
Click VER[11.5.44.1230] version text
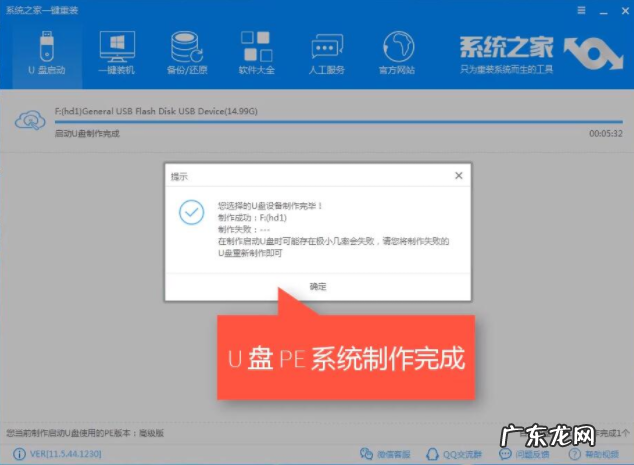coord(66,454)
